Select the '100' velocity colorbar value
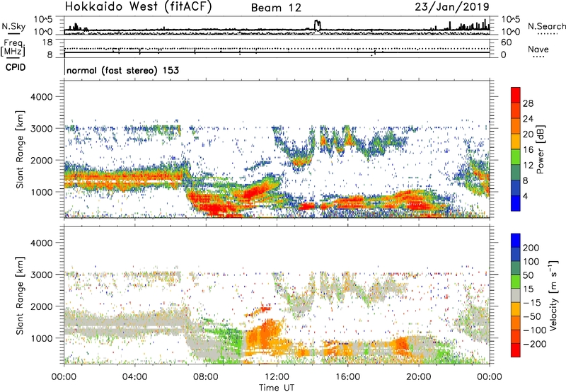566x392 pixels. pyautogui.click(x=531, y=261)
